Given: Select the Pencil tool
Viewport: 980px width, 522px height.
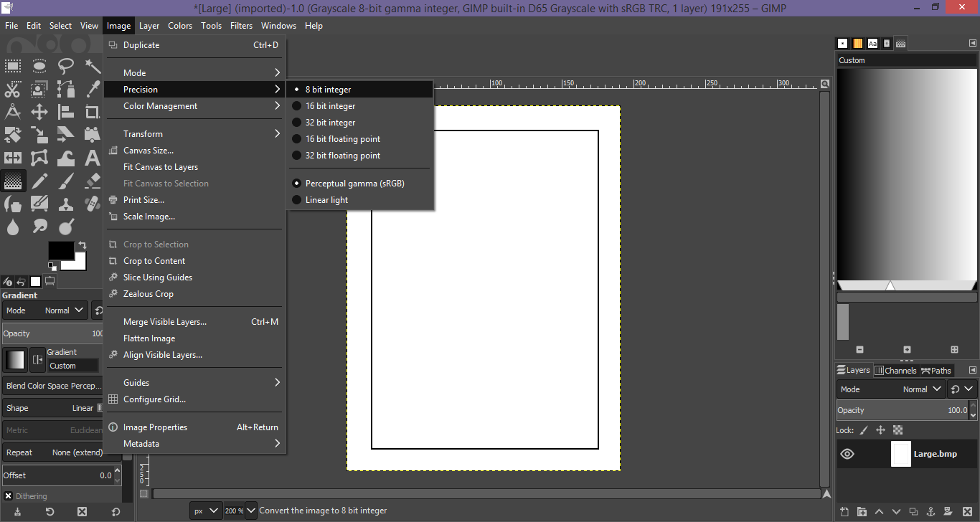Looking at the screenshot, I should (x=39, y=181).
